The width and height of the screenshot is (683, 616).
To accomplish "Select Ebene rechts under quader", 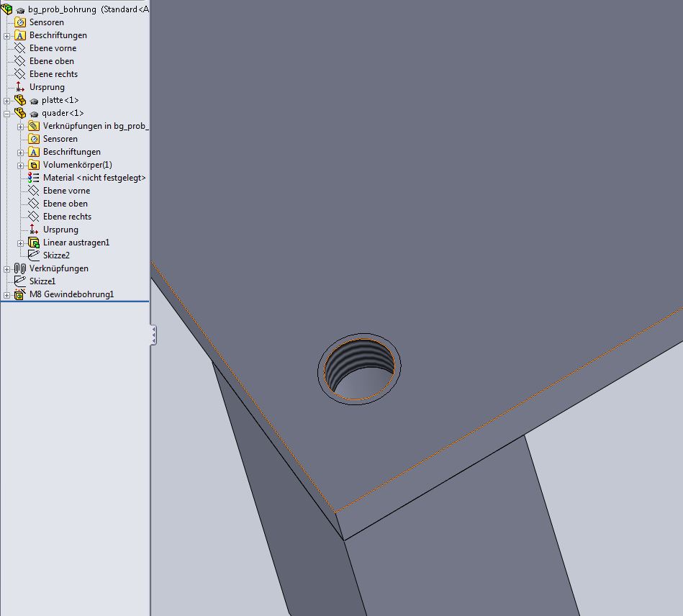I will click(x=66, y=217).
